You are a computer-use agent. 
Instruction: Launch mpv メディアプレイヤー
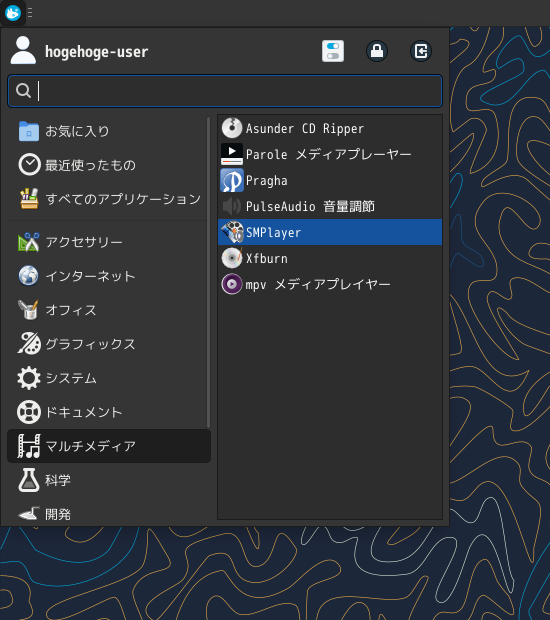point(330,284)
